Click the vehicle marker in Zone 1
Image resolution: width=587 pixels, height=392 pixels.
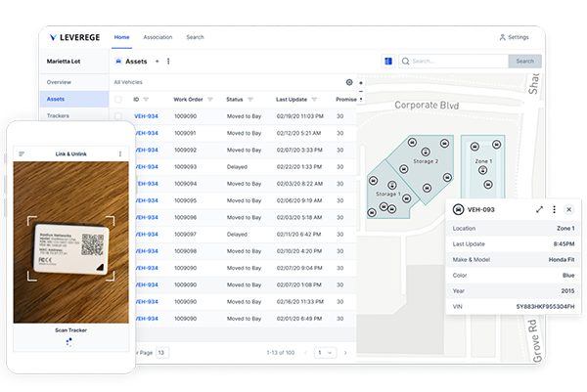point(480,170)
